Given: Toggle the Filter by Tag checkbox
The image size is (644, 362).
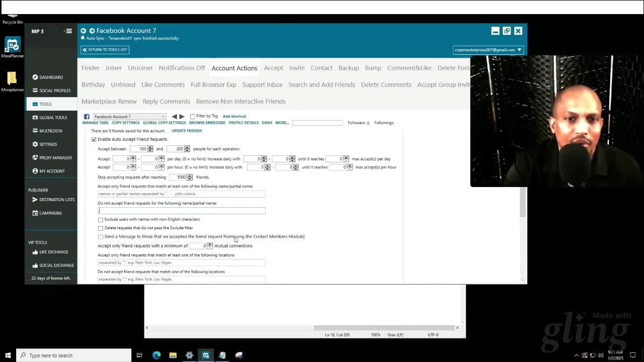Looking at the screenshot, I should pos(192,117).
